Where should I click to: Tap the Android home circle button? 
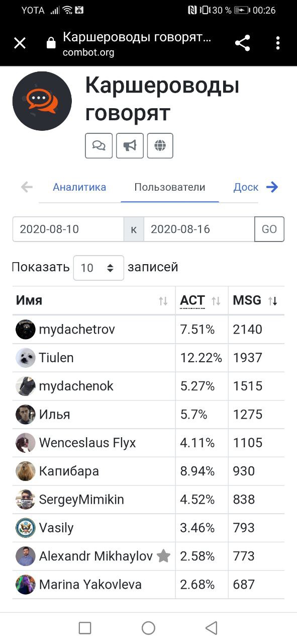pyautogui.click(x=148, y=628)
